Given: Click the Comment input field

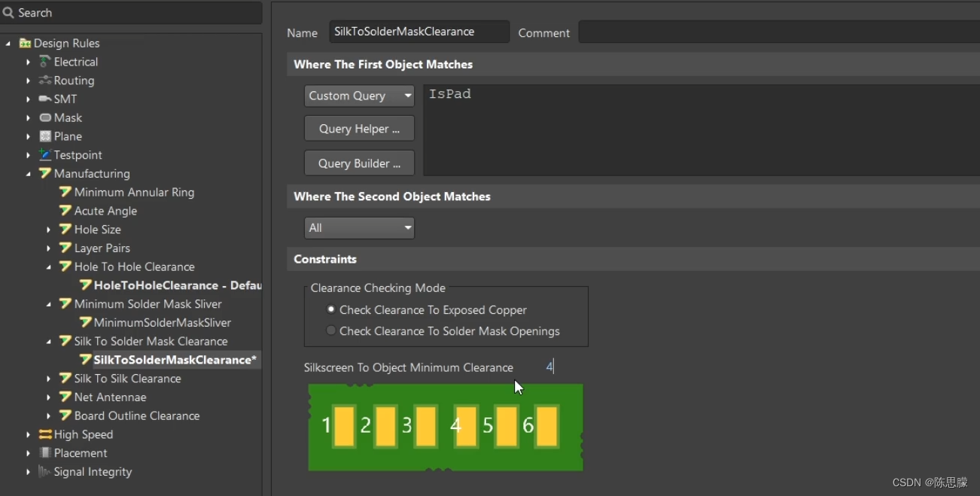Looking at the screenshot, I should click(778, 32).
